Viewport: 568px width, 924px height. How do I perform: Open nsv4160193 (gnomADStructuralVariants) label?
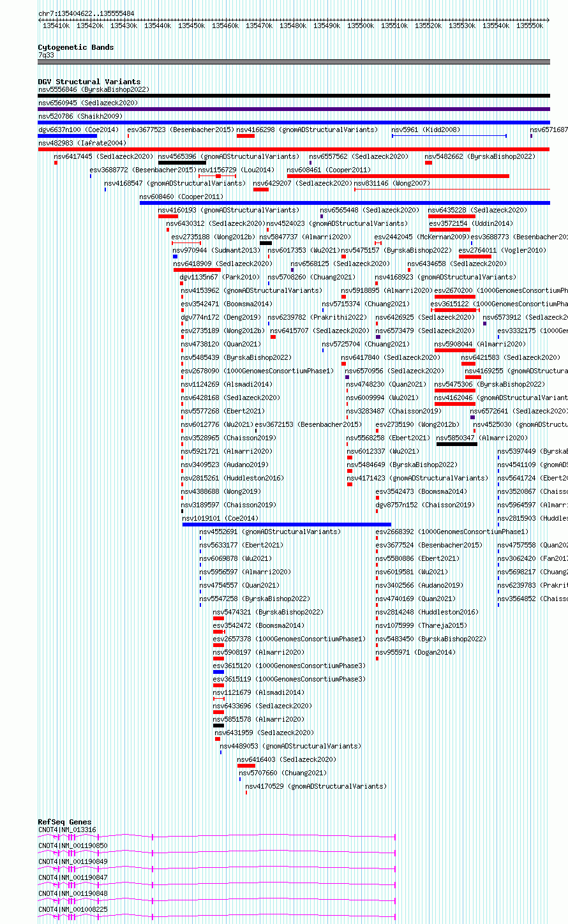[228, 210]
